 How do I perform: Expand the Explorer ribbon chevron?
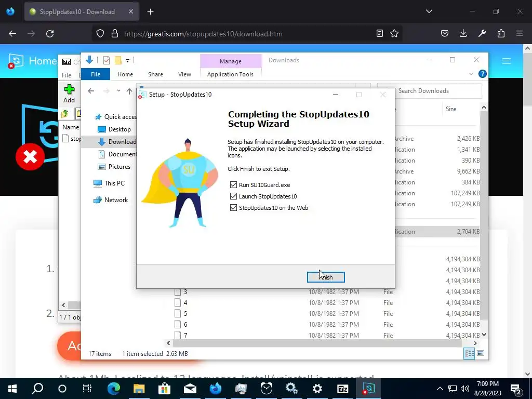(x=471, y=74)
